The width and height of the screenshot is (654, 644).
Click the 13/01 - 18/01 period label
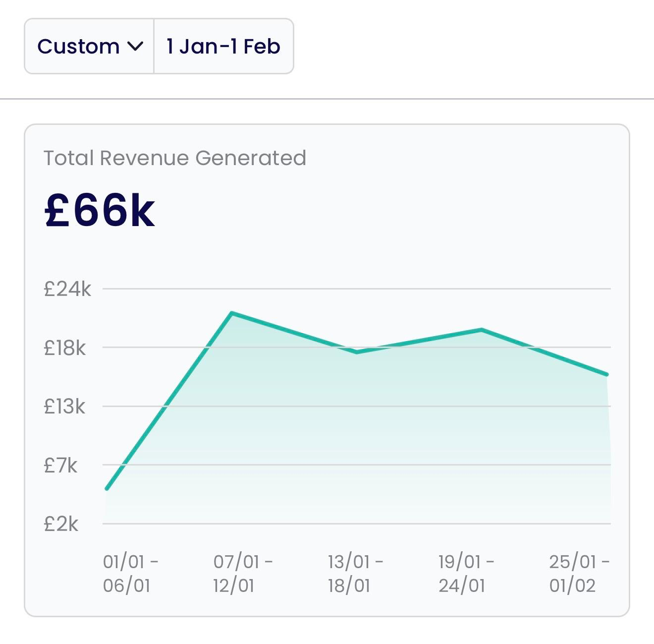pos(355,574)
